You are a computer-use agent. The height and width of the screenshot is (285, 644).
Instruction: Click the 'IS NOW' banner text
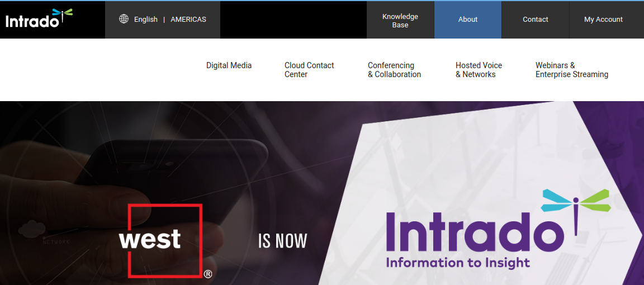pyautogui.click(x=282, y=241)
